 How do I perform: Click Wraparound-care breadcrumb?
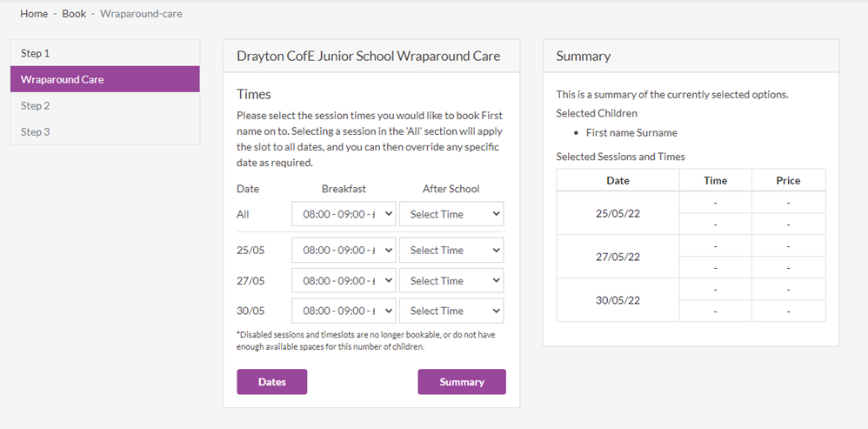[141, 14]
